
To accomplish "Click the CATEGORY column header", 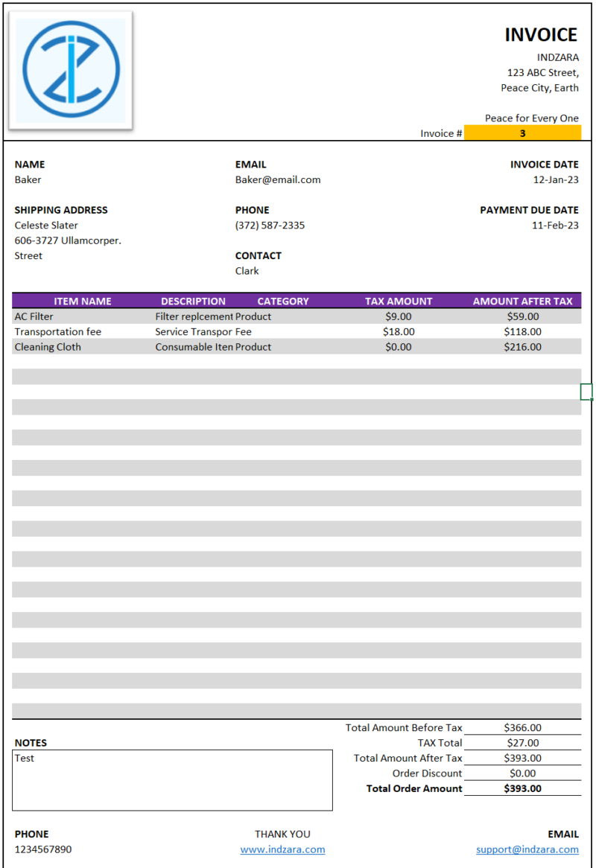I will [x=283, y=301].
